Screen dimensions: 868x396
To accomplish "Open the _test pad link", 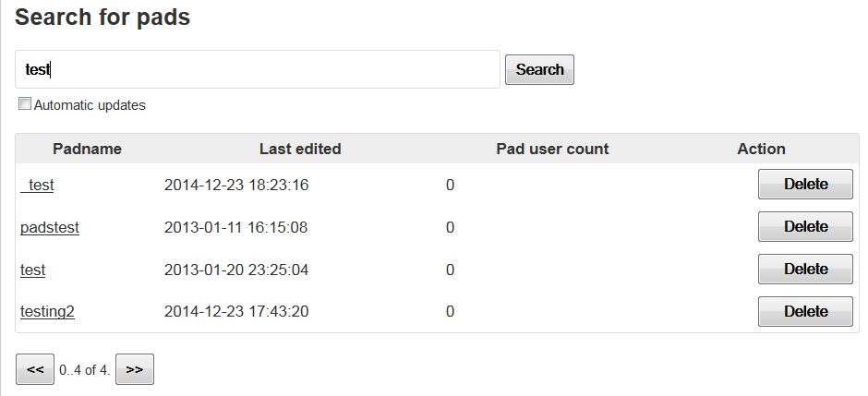I will click(37, 185).
